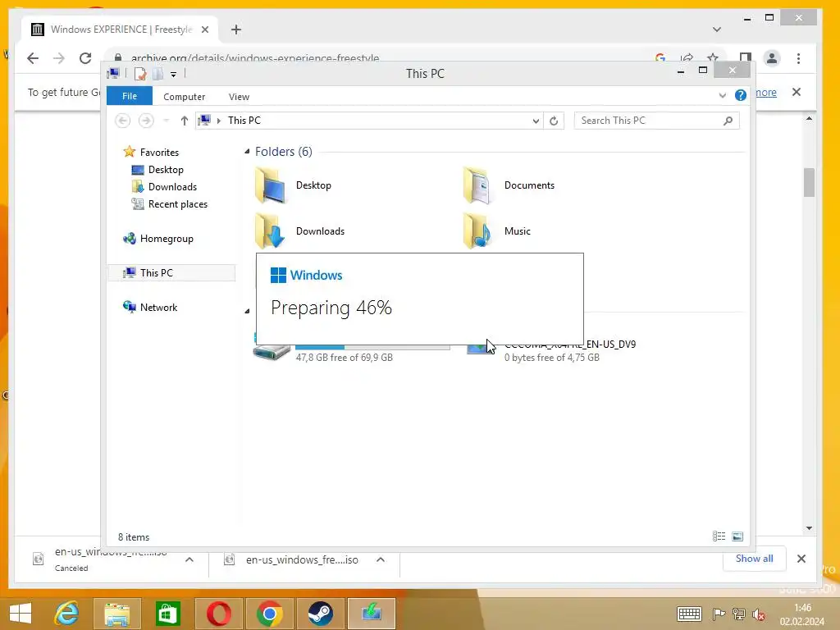Close the Windows EXPERIENCE Chrome tab

point(204,30)
